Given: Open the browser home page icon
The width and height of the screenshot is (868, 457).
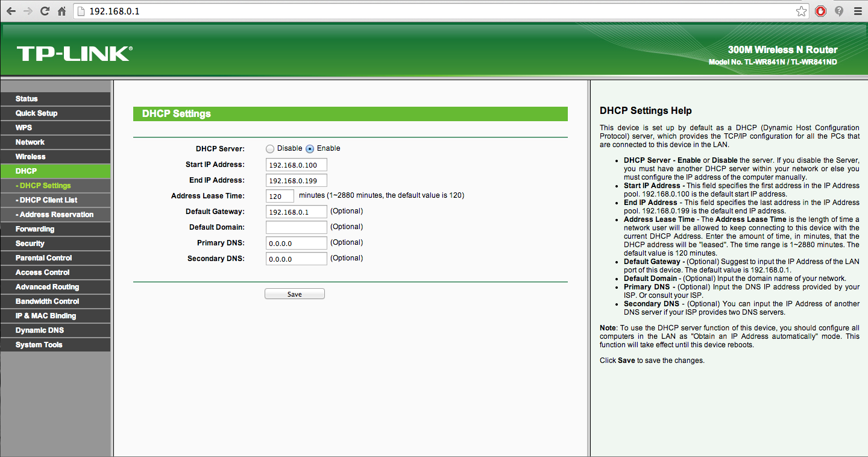Looking at the screenshot, I should (61, 11).
